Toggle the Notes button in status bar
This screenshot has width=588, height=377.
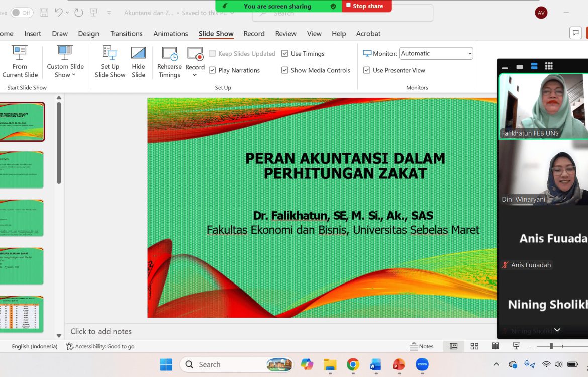tap(421, 346)
